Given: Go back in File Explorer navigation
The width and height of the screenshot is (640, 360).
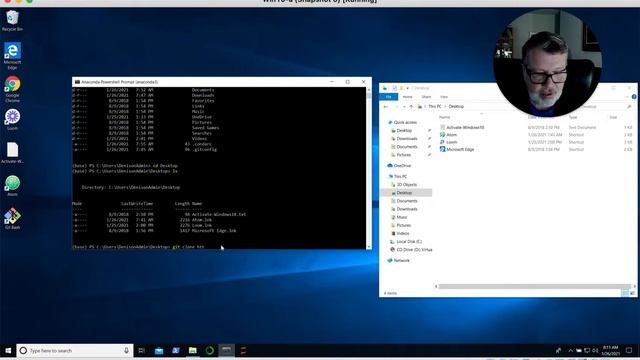Looking at the screenshot, I should click(386, 107).
